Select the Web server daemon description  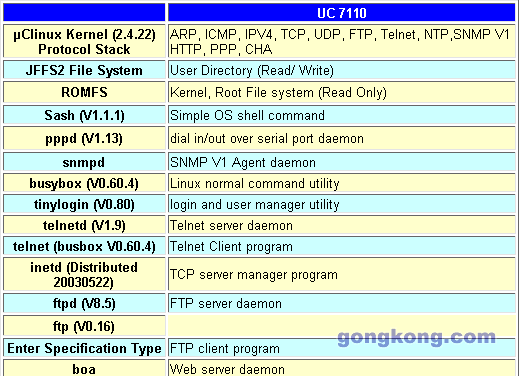pos(227,369)
